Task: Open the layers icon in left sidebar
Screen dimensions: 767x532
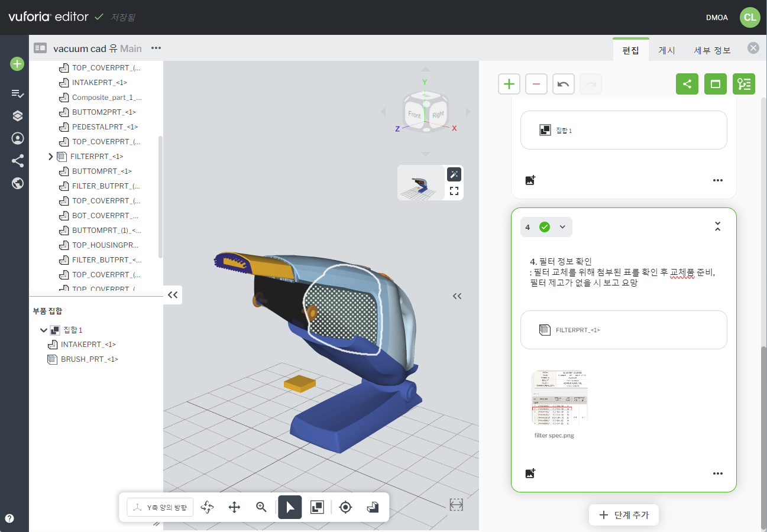Action: click(x=17, y=116)
